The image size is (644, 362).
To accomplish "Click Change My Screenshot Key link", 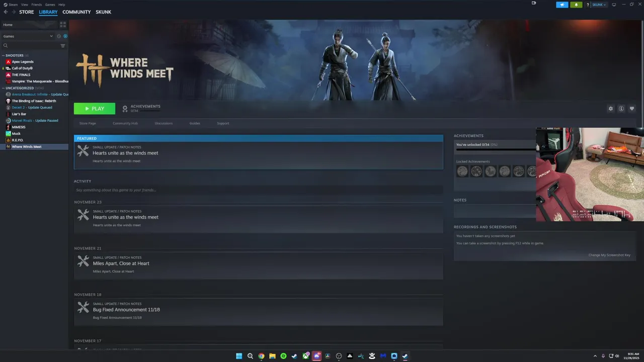I will point(609,255).
